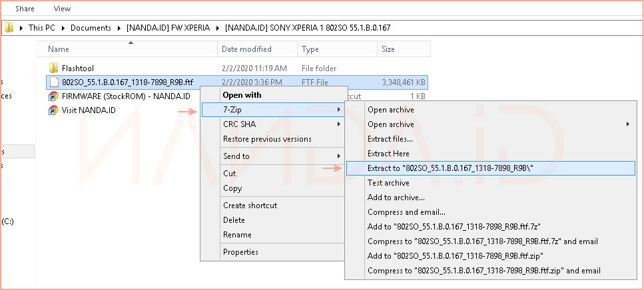Viewport: 644px width, 290px height.
Task: Choose Test archive in the submenu
Action: pos(388,183)
